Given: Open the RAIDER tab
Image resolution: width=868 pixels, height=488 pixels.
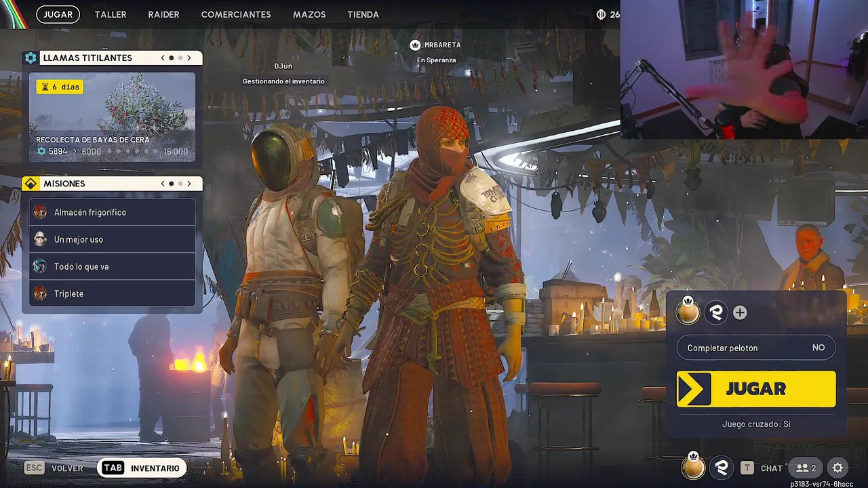Looking at the screenshot, I should 163,14.
